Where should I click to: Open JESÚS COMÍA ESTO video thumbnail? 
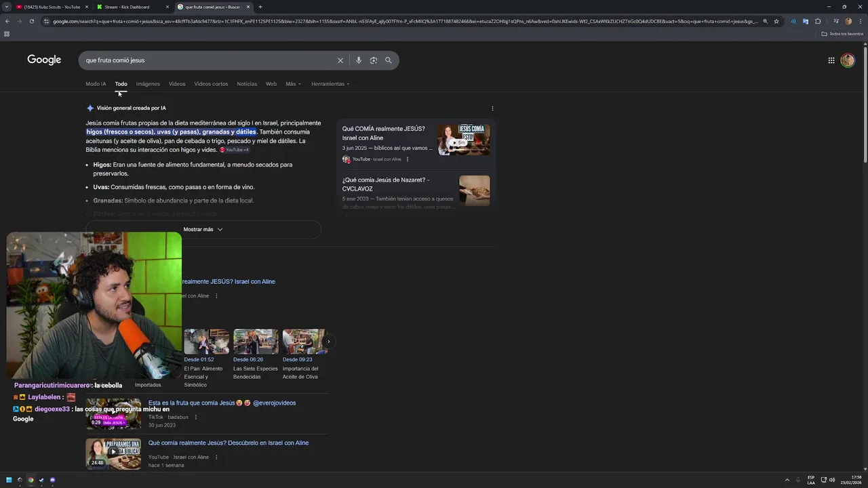pos(464,140)
